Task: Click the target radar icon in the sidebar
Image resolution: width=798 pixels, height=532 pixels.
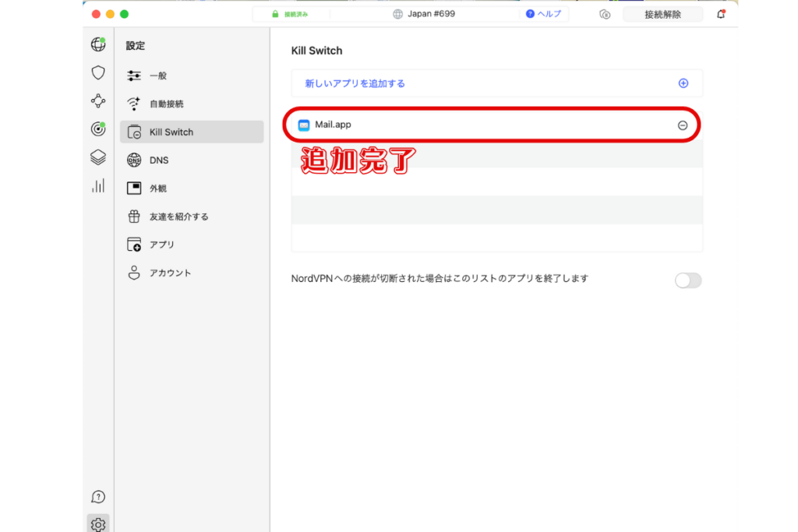Action: pyautogui.click(x=98, y=129)
